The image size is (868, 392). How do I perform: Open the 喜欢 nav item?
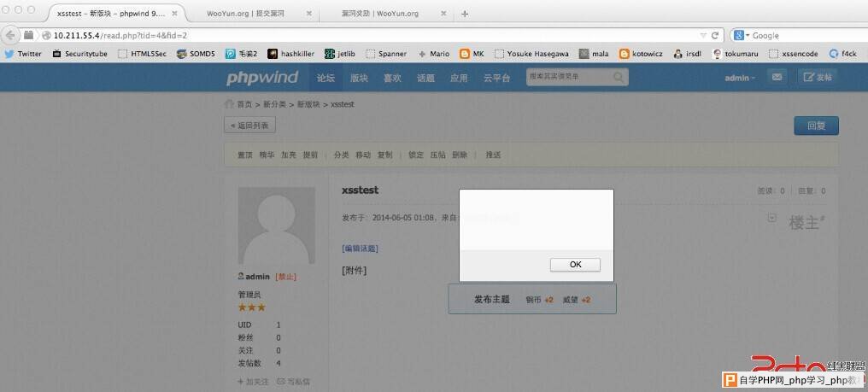pos(392,78)
